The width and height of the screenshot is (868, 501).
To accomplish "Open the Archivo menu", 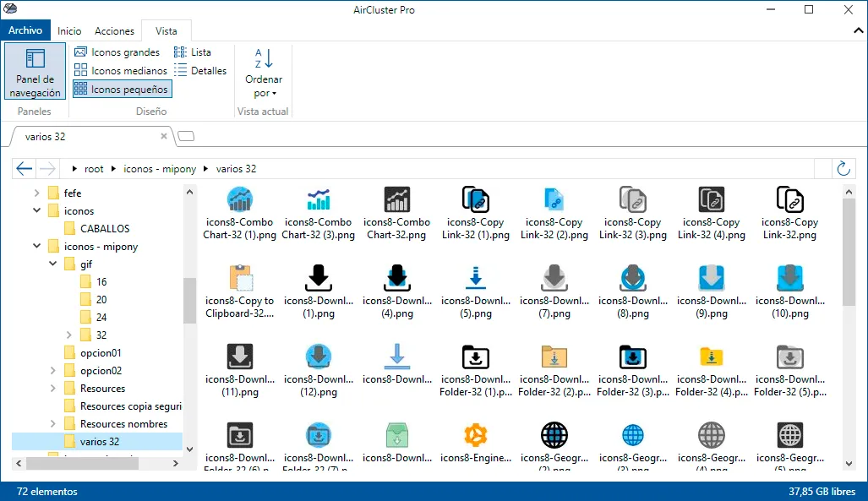I will (x=25, y=30).
